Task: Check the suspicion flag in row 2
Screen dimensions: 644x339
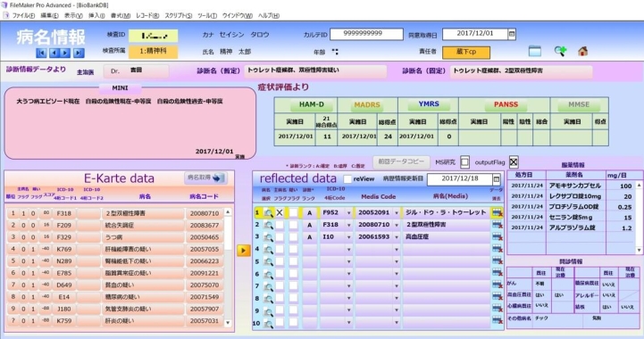Action: tap(293, 225)
